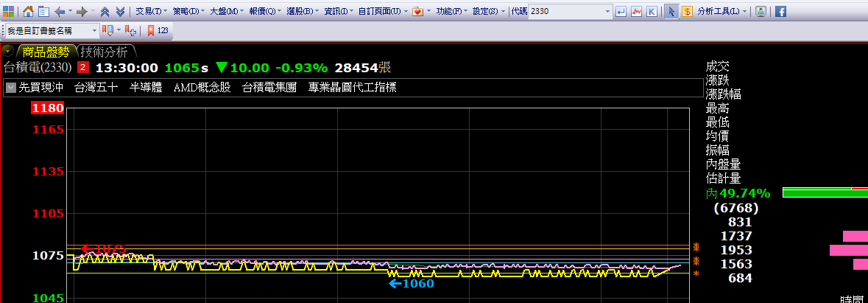Click the enter arrow icon beside stock code
Screen dimensions: 868x303
click(x=621, y=11)
